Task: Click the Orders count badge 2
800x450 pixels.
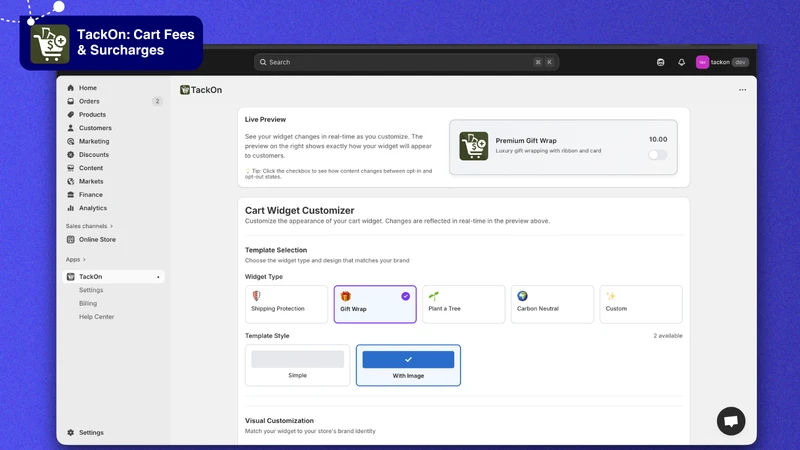Action: 157,101
